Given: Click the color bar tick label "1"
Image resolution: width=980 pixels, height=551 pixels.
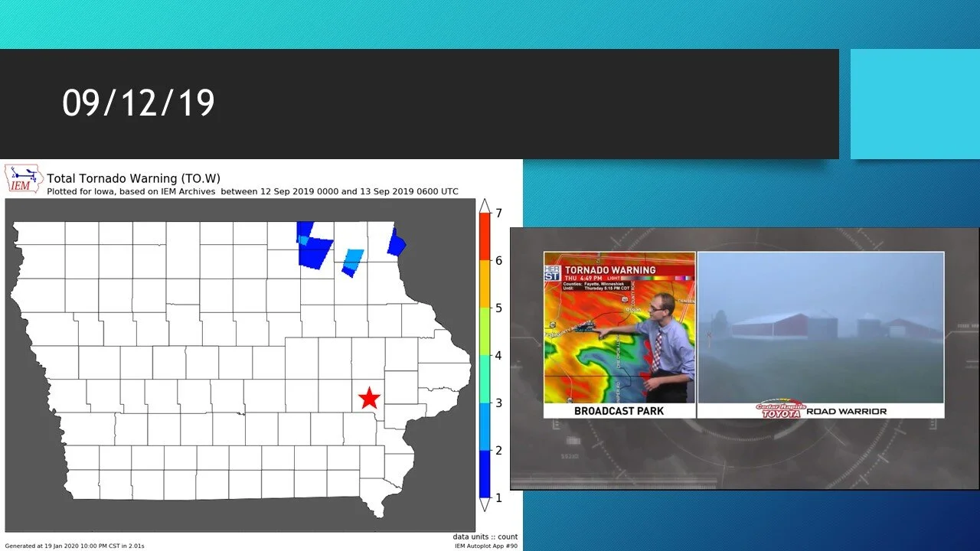Looking at the screenshot, I should 498,498.
